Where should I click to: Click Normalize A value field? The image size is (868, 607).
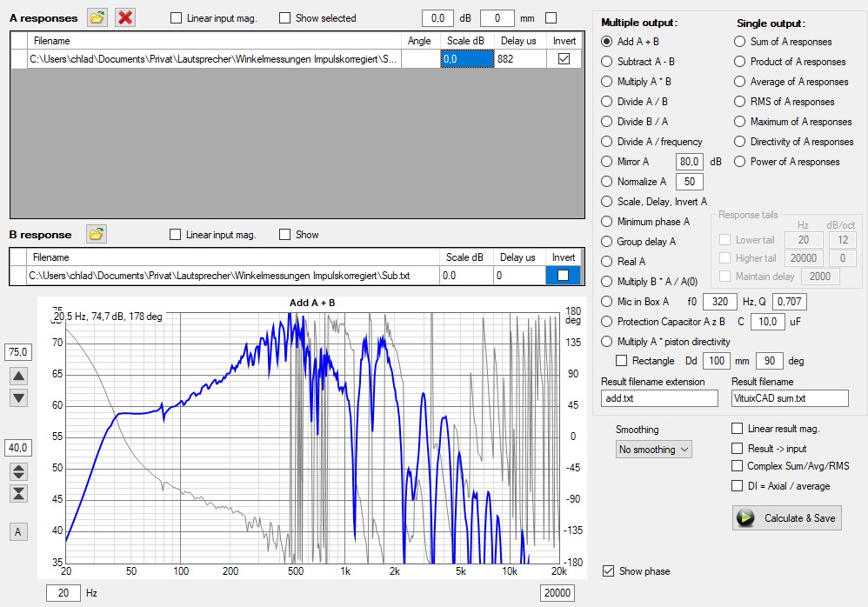pos(689,182)
